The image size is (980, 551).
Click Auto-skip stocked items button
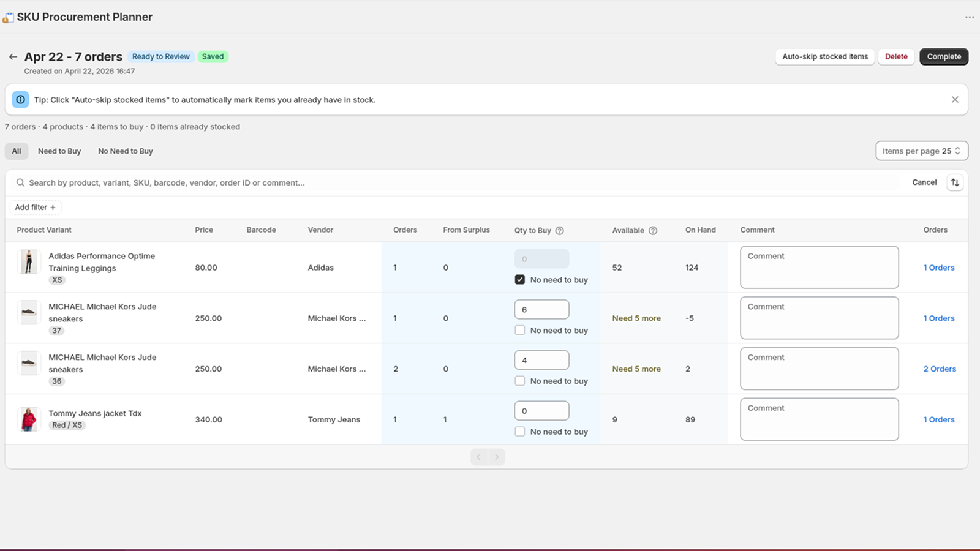point(824,57)
